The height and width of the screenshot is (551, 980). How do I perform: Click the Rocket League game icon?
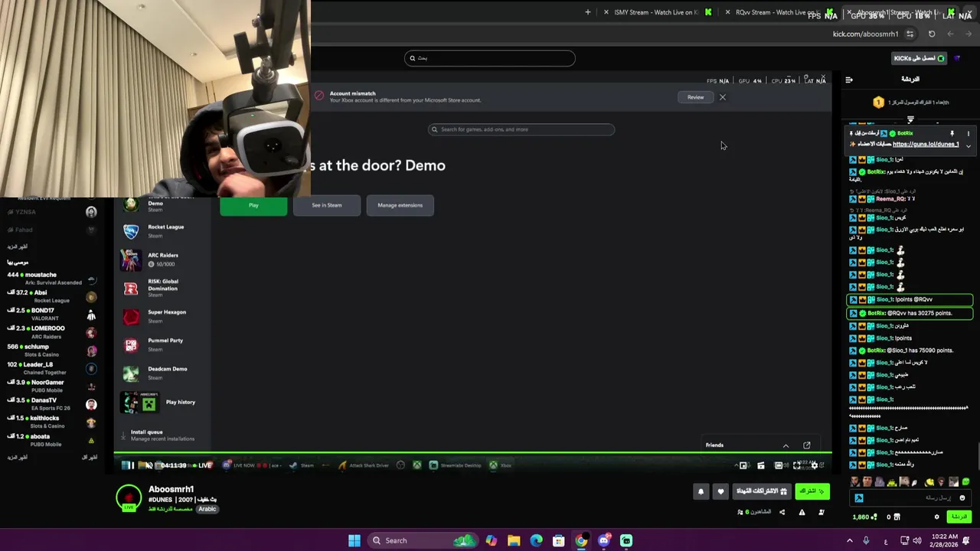click(132, 231)
